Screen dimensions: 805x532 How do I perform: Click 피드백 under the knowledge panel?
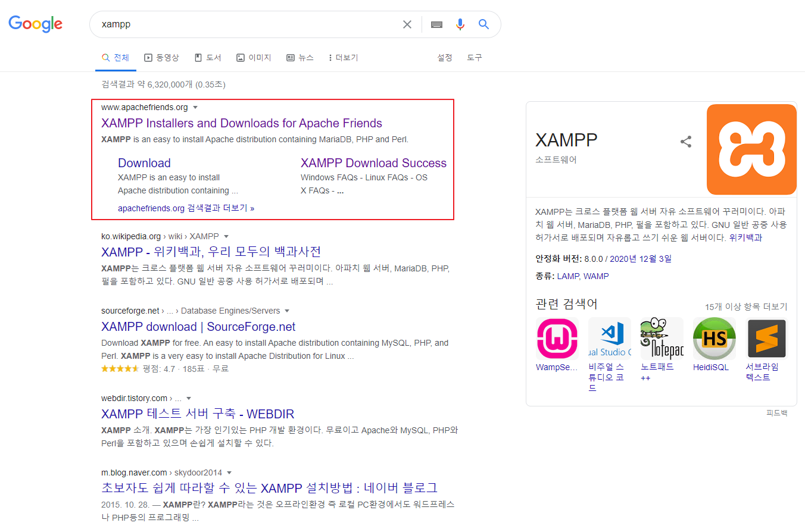[x=777, y=413]
